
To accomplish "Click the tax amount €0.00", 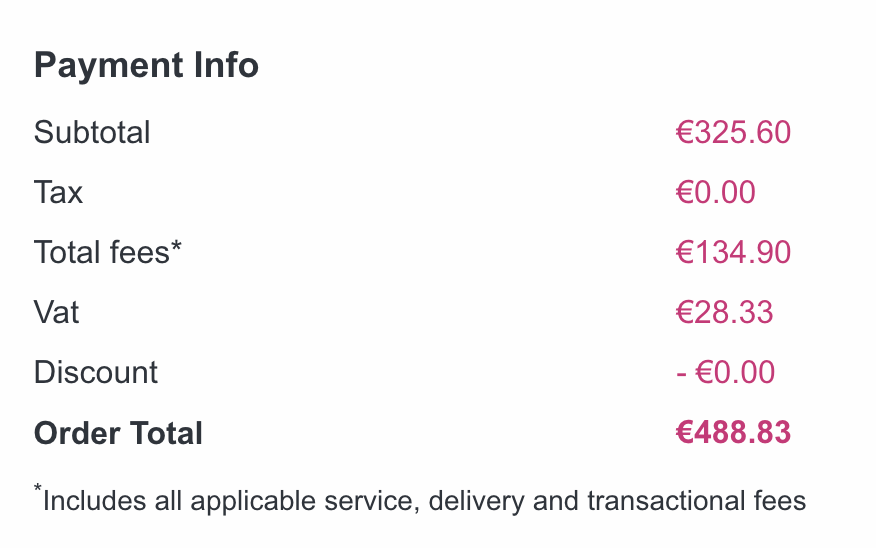I will tap(716, 192).
